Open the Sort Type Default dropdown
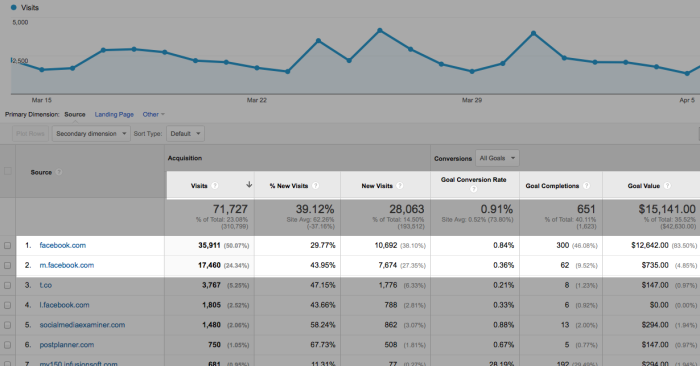The width and height of the screenshot is (700, 366). coord(185,133)
